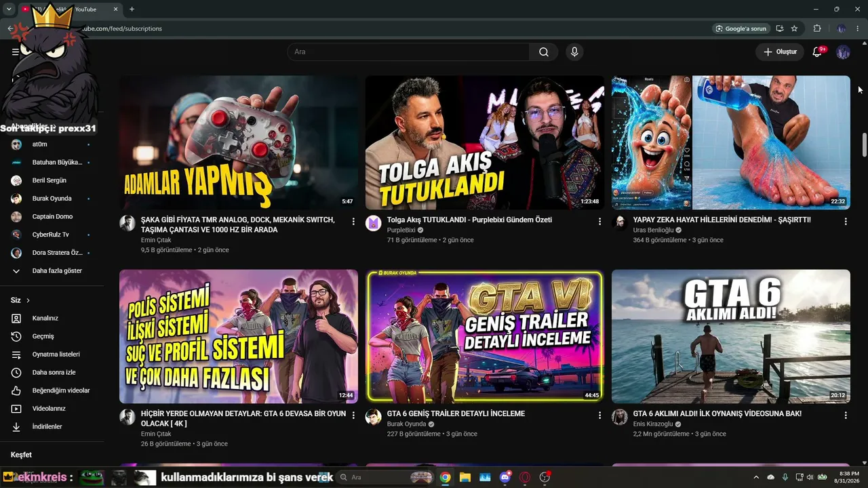Open Uras Benlioğlu channel avatar icon
Viewport: 868px width, 488px height.
(x=620, y=224)
